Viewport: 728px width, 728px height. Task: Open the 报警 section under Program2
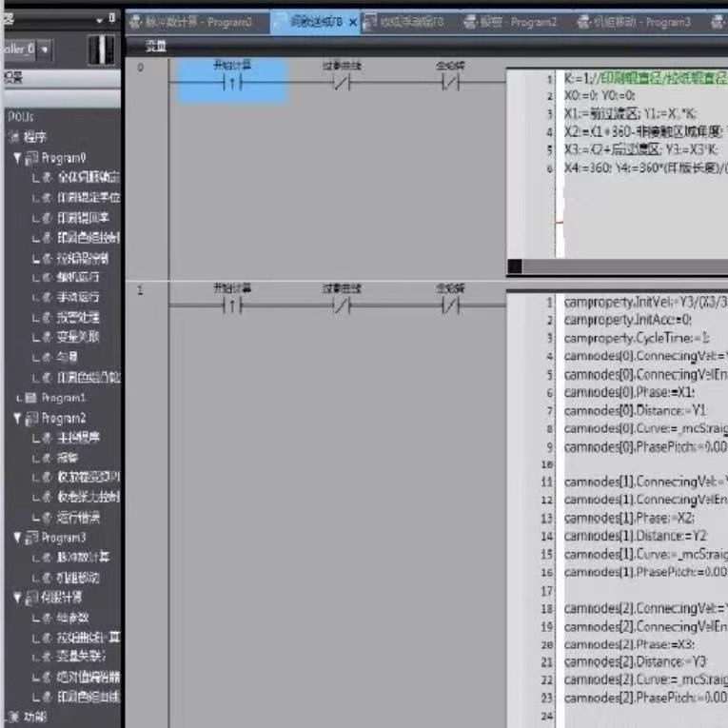coord(68,459)
